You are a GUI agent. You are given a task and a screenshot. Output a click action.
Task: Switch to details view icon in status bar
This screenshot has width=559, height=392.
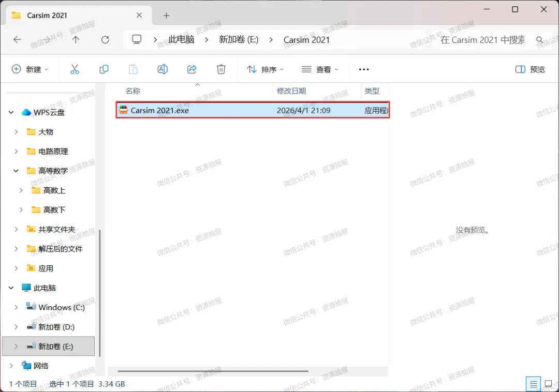coord(533,384)
